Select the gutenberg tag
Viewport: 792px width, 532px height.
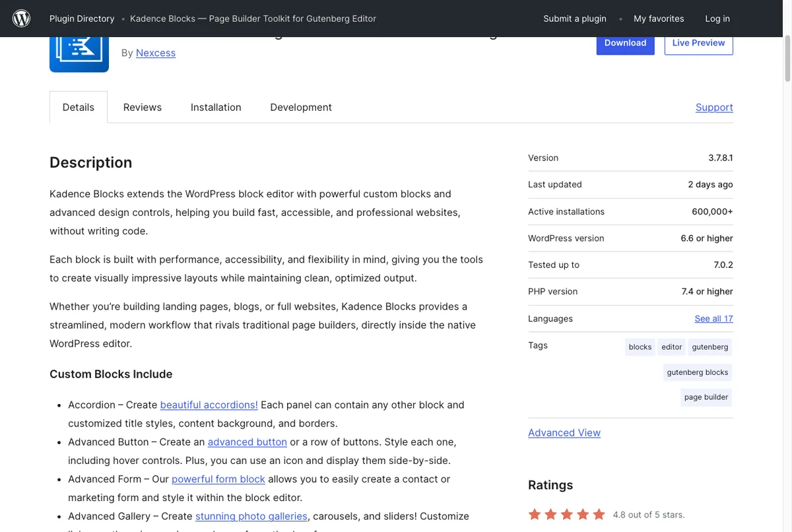point(710,347)
